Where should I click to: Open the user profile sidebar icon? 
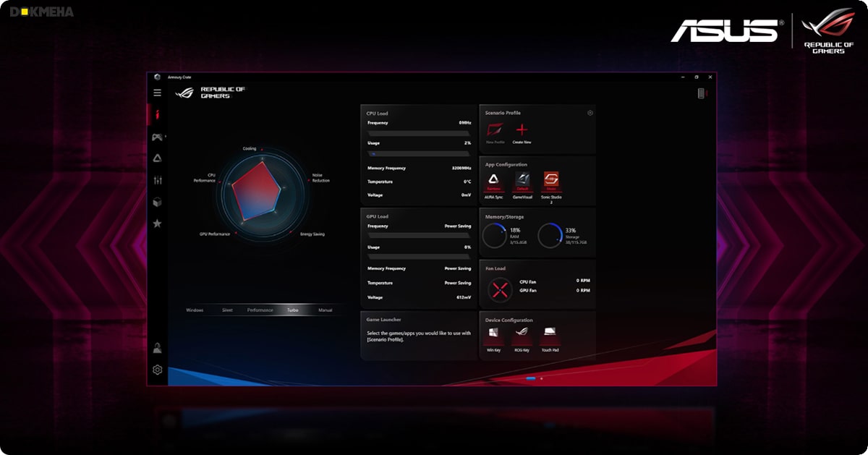point(157,349)
